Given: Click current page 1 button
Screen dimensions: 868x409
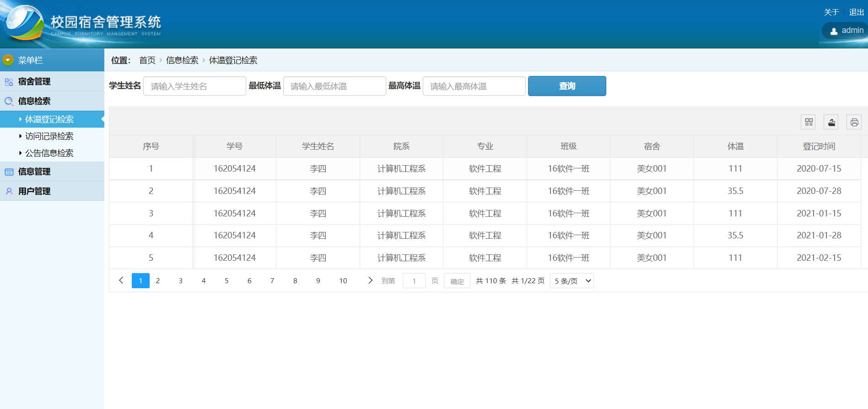Looking at the screenshot, I should point(140,280).
